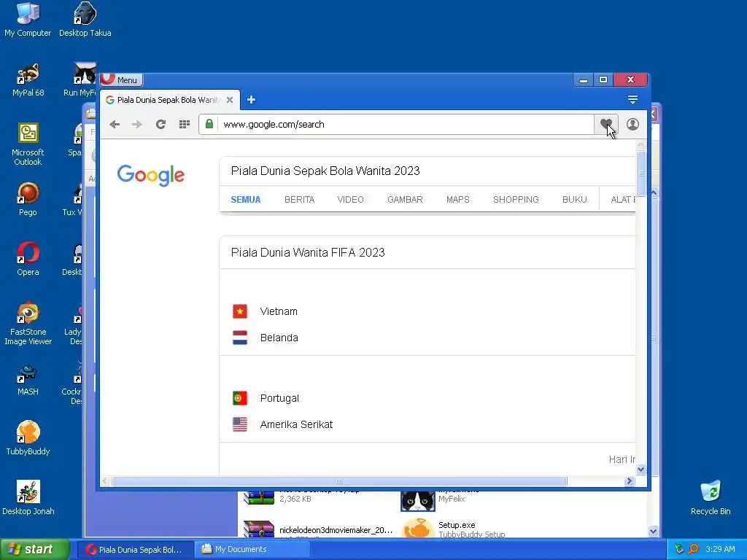The height and width of the screenshot is (560, 747).
Task: Click the Google logo
Action: tap(150, 175)
